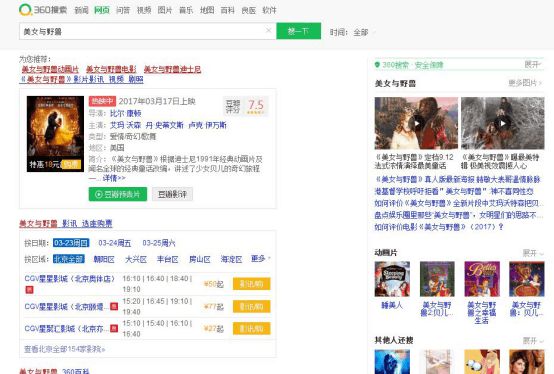Open CGV星星影城（北京奥体店） cinema link
This screenshot has height=374, width=554.
70,279
